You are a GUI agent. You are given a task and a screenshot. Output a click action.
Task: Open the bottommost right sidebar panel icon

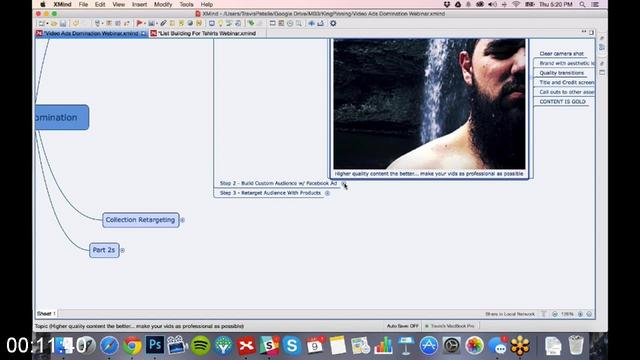[x=602, y=72]
